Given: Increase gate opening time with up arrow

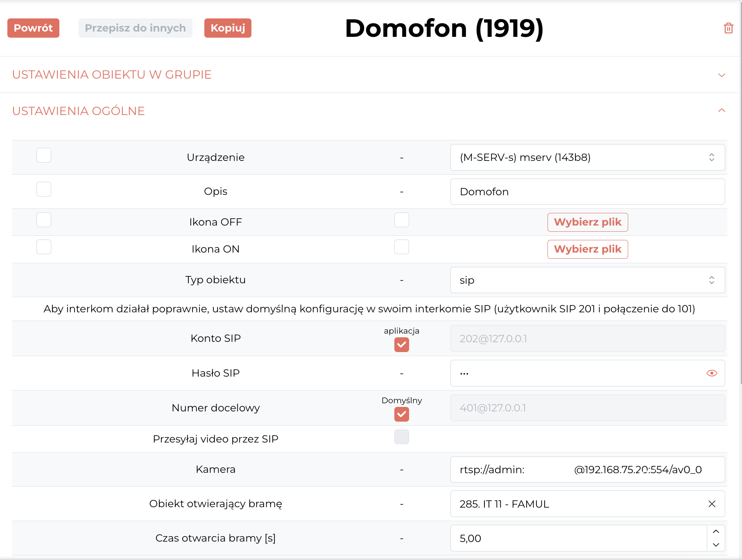Looking at the screenshot, I should pyautogui.click(x=716, y=532).
